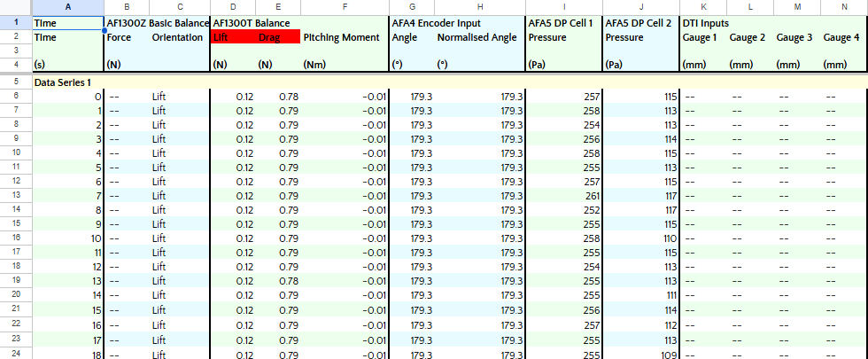This screenshot has height=359, width=868.
Task: Click pressure value 261 in row 13
Action: tap(564, 196)
